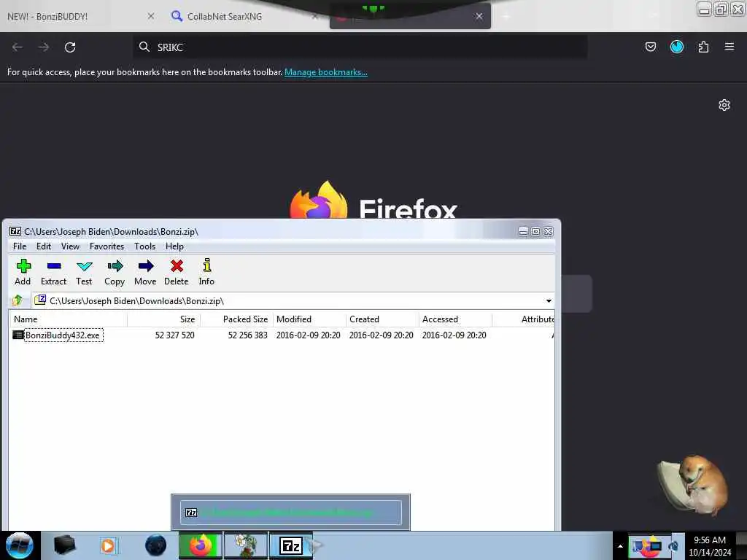Image resolution: width=747 pixels, height=560 pixels.
Task: Click Firefox back navigation arrow
Action: point(18,47)
